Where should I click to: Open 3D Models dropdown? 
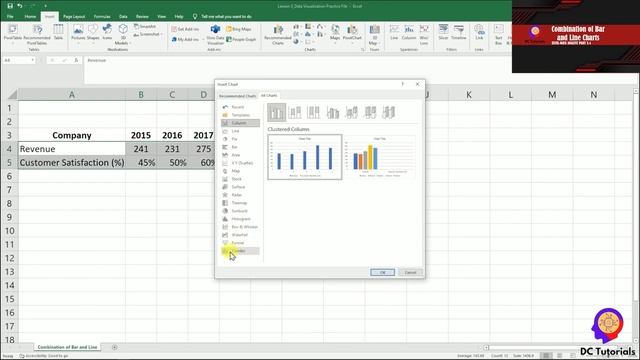pyautogui.click(x=122, y=34)
